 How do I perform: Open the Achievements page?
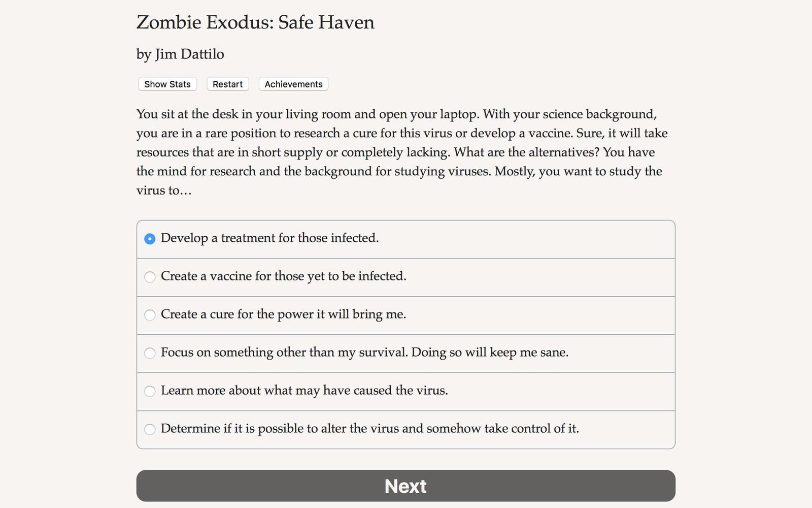click(x=293, y=84)
